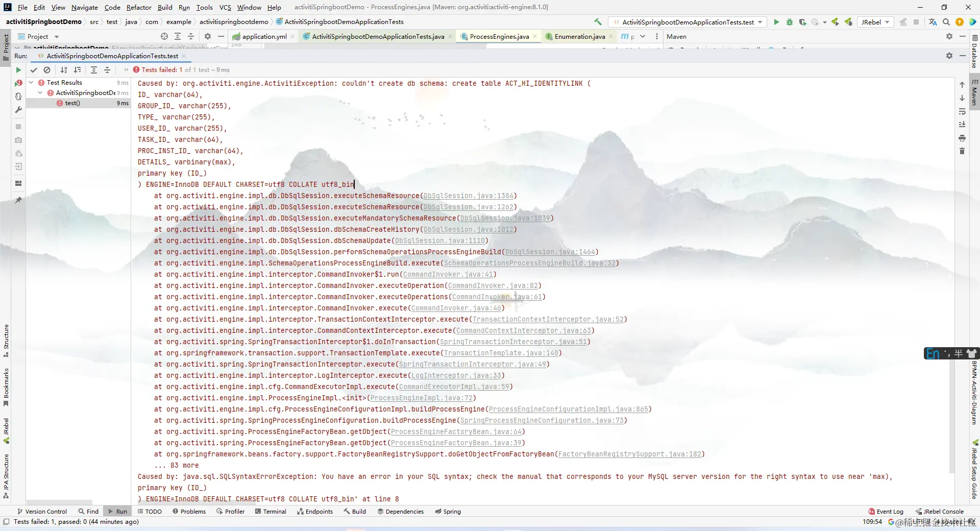The height and width of the screenshot is (531, 980).
Task: Print the console output
Action: point(962,138)
